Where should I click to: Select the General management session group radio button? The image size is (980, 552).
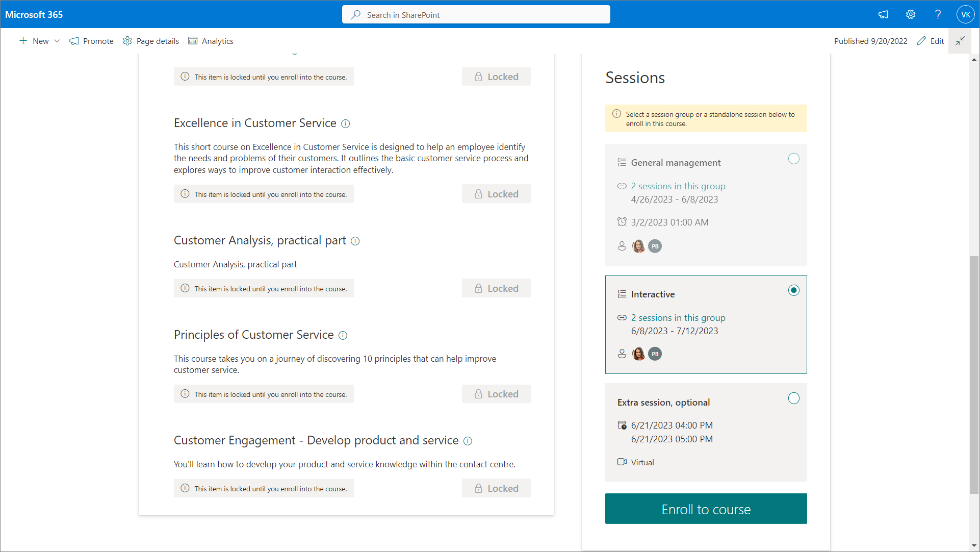[793, 159]
